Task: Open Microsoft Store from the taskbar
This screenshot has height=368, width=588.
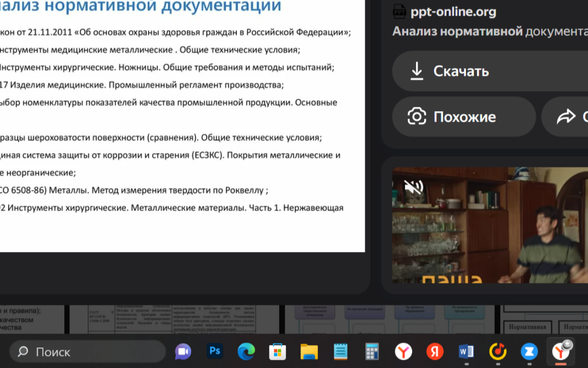Action: coord(278,352)
